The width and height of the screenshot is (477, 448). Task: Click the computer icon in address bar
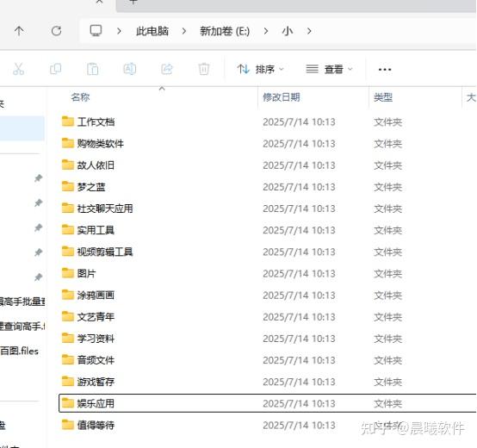[x=96, y=31]
